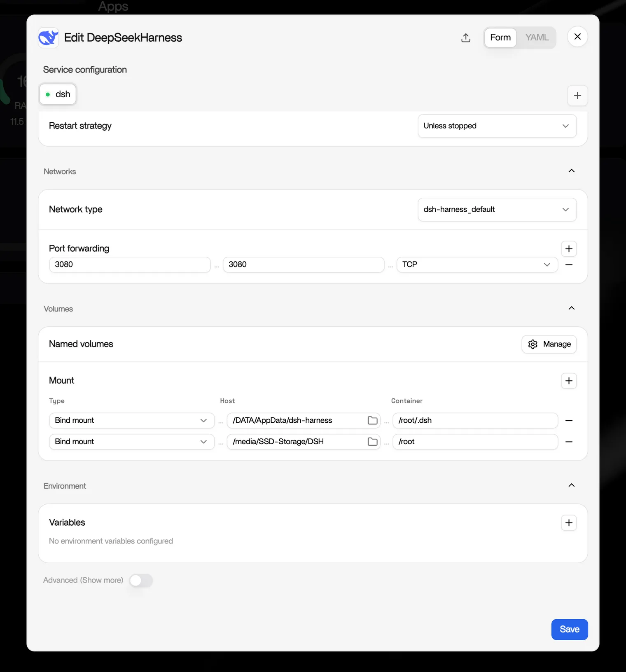This screenshot has height=672, width=626.
Task: Click 'No environment variables configured' text
Action: (x=111, y=541)
